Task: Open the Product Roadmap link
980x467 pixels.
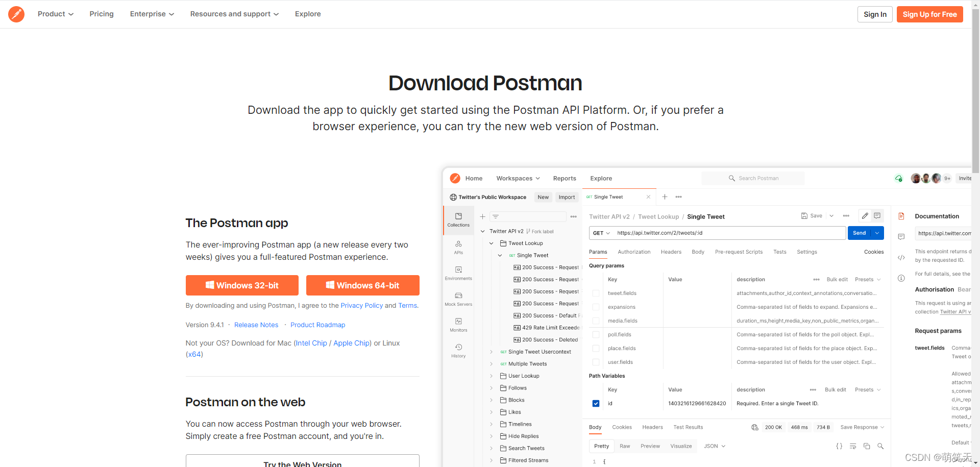Action: 318,325
